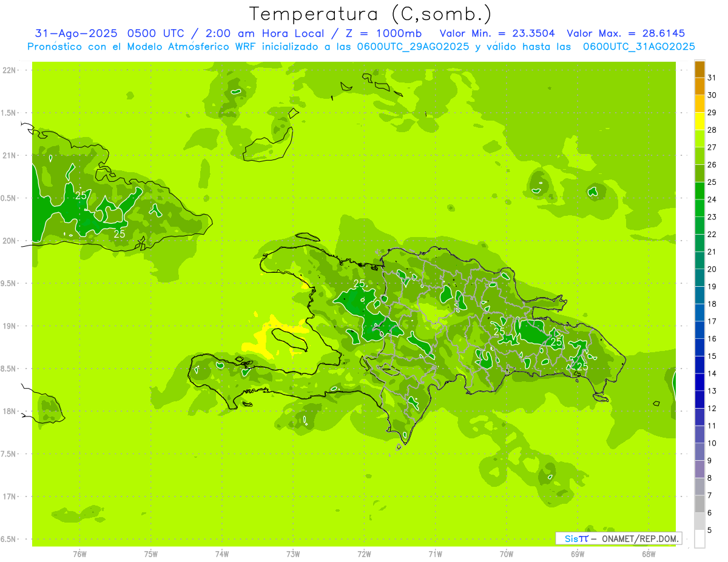Click the colorbar label '16'
Screen dimensions: 728x562
click(712, 339)
